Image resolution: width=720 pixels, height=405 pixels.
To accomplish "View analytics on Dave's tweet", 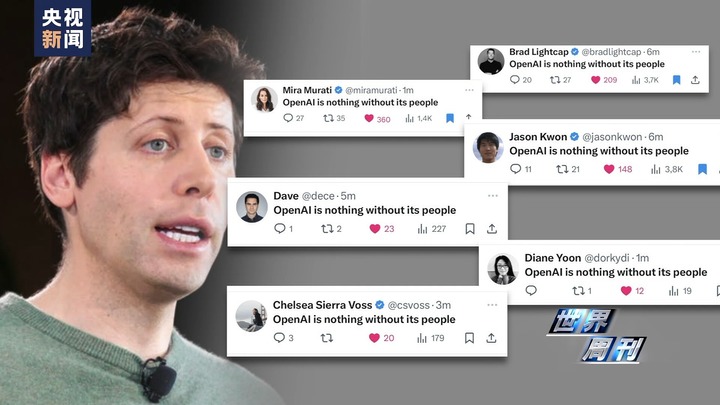I will [422, 229].
